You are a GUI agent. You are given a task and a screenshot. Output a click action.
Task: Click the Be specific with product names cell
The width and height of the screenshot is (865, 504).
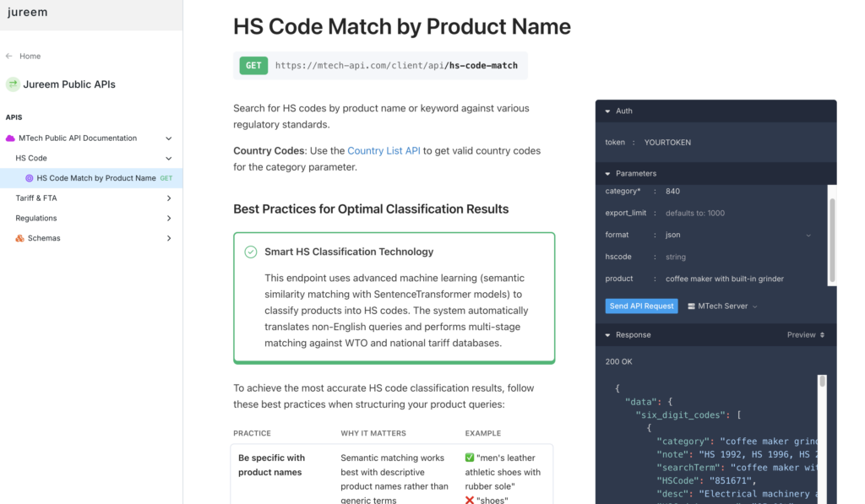[271, 465]
